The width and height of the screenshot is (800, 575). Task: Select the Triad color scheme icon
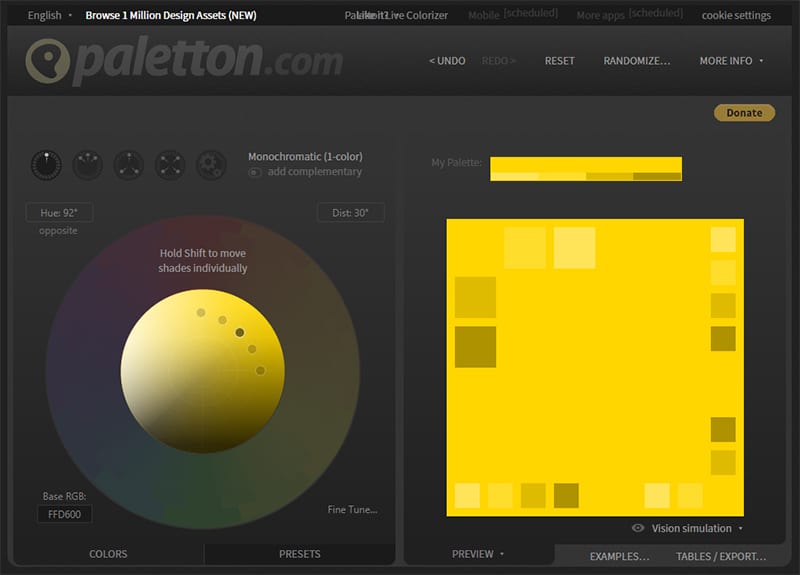(129, 165)
